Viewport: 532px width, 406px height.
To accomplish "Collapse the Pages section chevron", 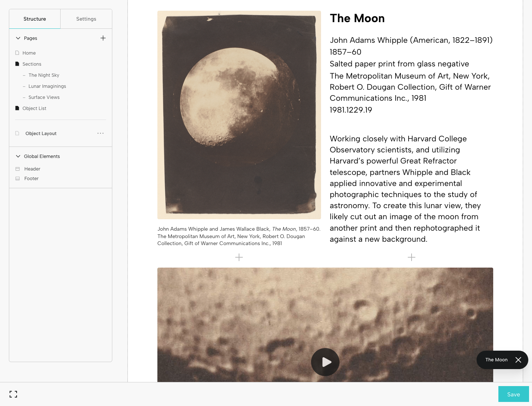I will [18, 38].
